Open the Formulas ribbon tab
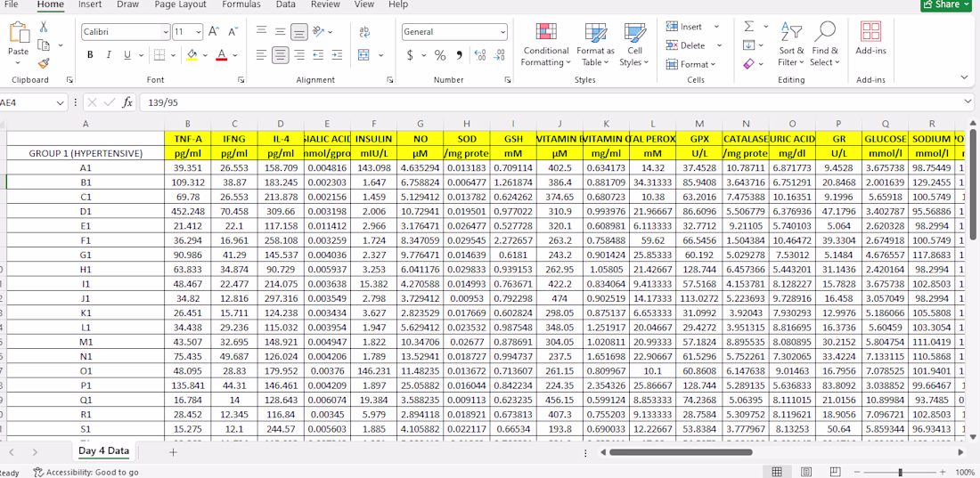The width and height of the screenshot is (980, 478). click(x=241, y=4)
